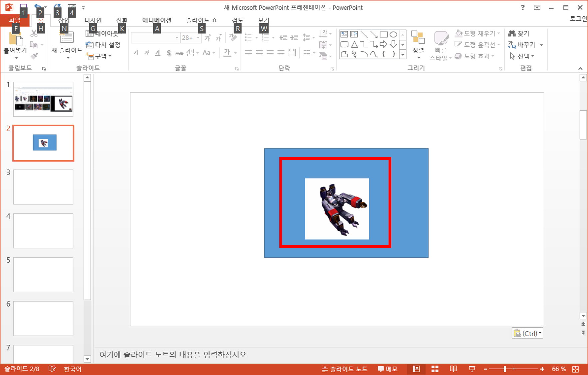The width and height of the screenshot is (588, 375).
Task: Select slide 3 thumbnail
Action: tap(43, 187)
